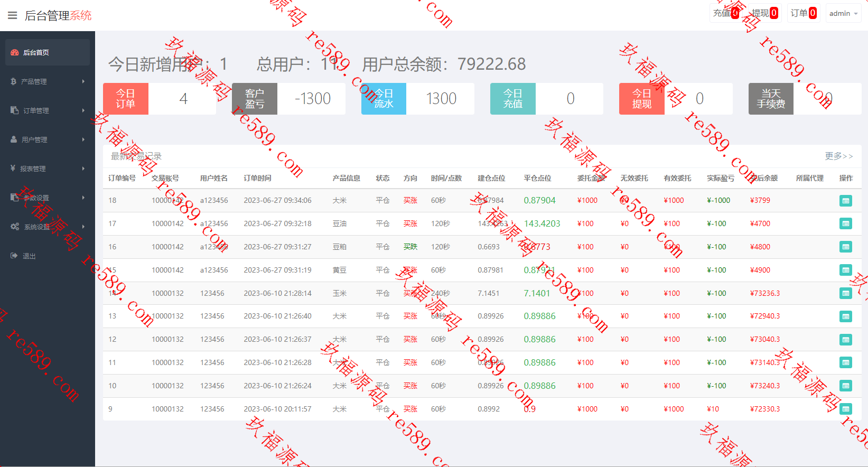The image size is (868, 467).
Task: Open detail icon for order 11
Action: coord(846,362)
